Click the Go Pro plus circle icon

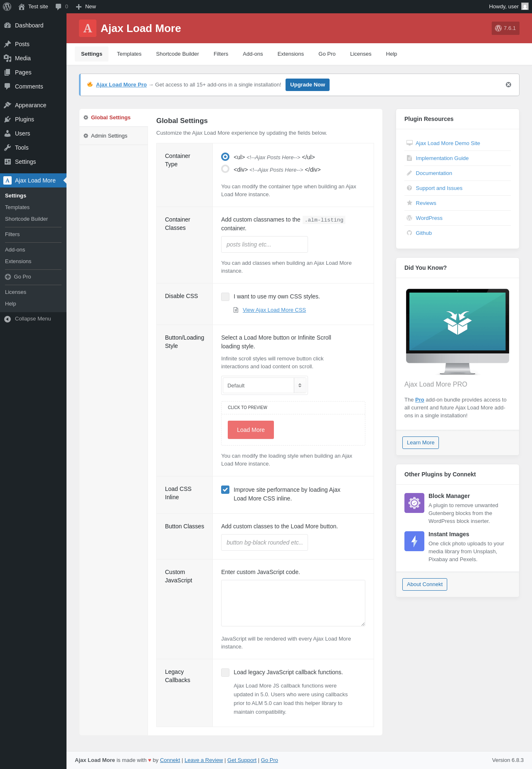pyautogui.click(x=8, y=277)
